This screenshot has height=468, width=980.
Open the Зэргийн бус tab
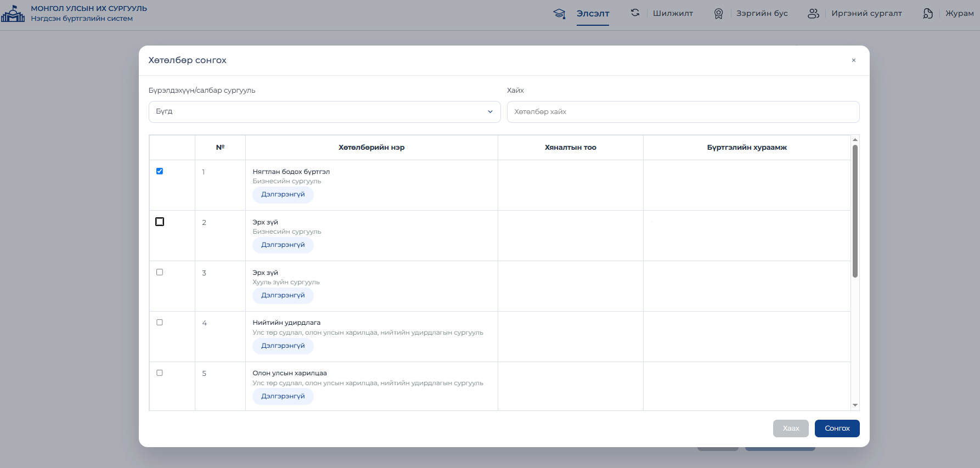coord(762,14)
